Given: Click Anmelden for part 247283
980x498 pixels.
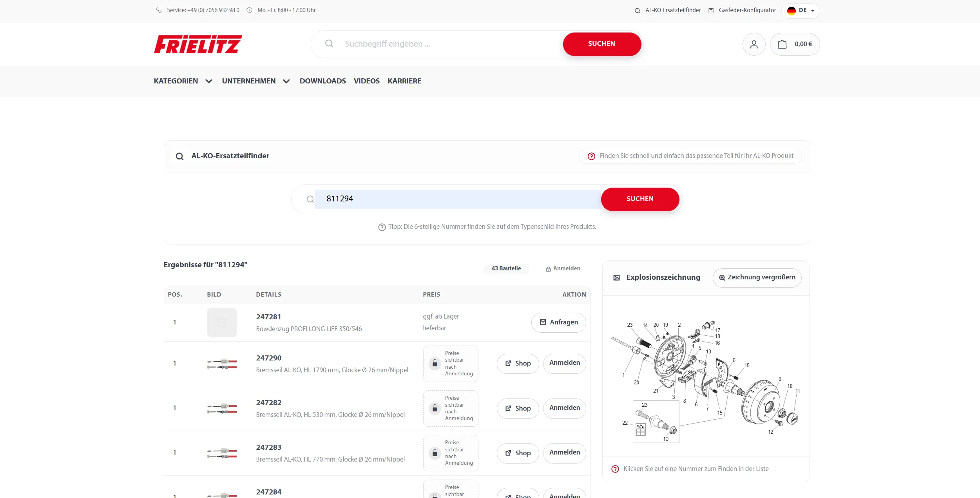Looking at the screenshot, I should tap(564, 453).
